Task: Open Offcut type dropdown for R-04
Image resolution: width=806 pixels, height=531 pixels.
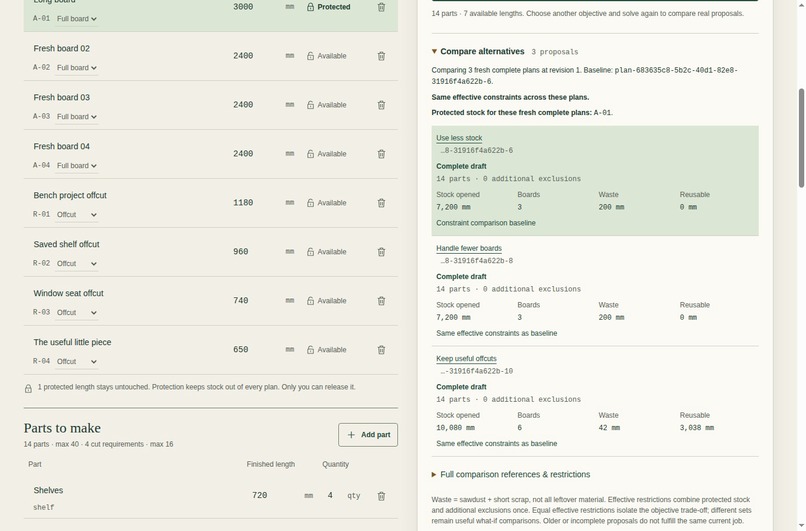Action: [77, 361]
